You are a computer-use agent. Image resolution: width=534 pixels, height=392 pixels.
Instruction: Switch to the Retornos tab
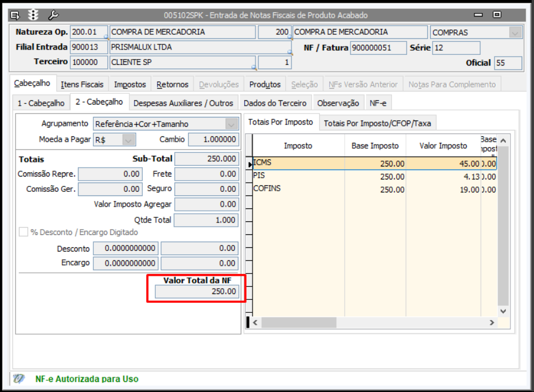(x=172, y=84)
